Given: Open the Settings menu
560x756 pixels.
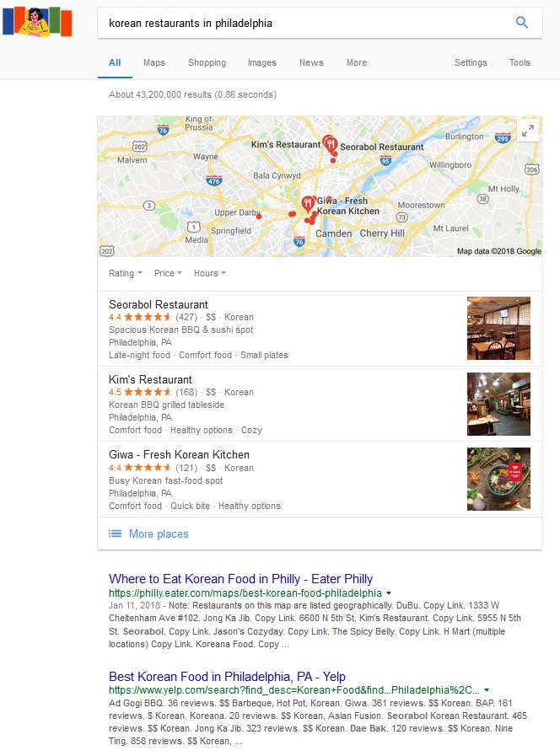Looking at the screenshot, I should coord(471,62).
